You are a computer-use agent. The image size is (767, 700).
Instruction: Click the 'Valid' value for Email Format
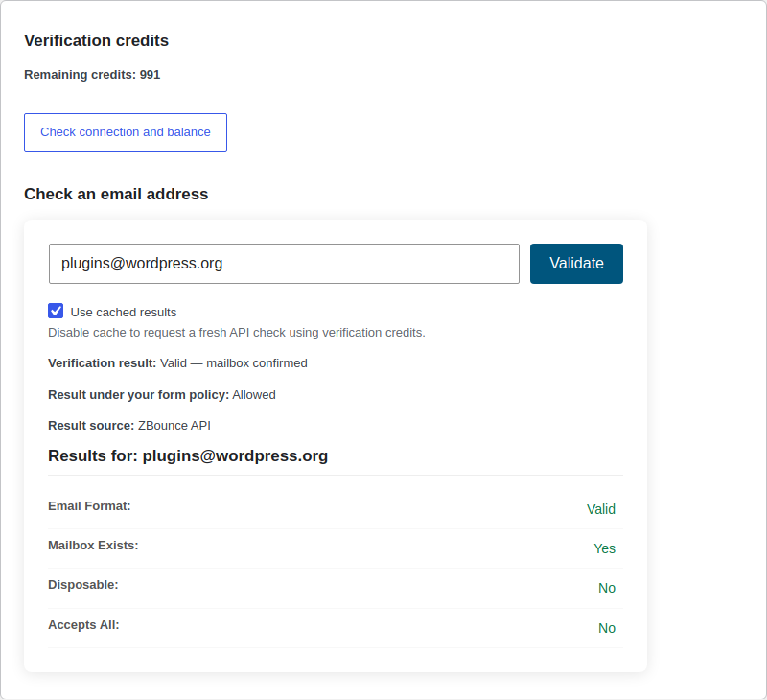[601, 509]
